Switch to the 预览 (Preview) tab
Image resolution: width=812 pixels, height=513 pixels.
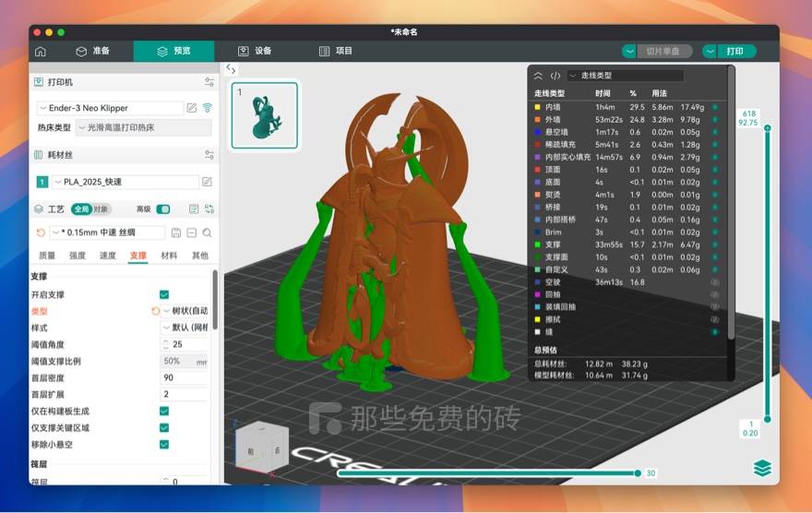tap(174, 51)
